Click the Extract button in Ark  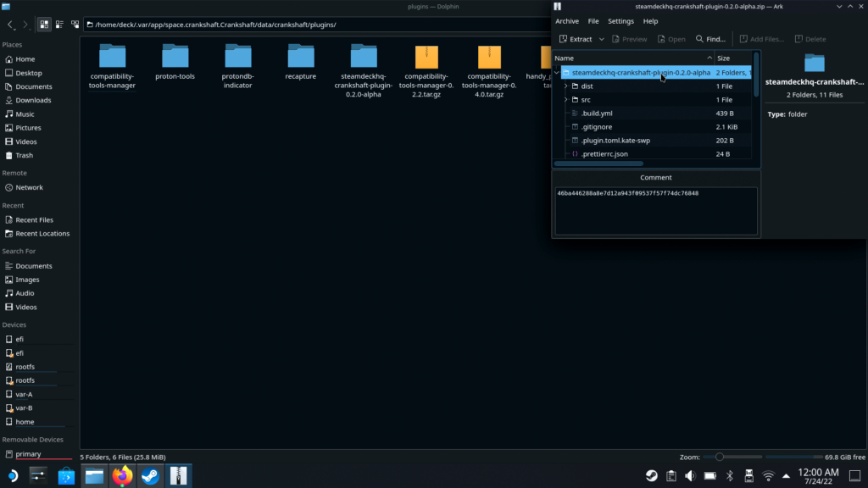coord(576,39)
